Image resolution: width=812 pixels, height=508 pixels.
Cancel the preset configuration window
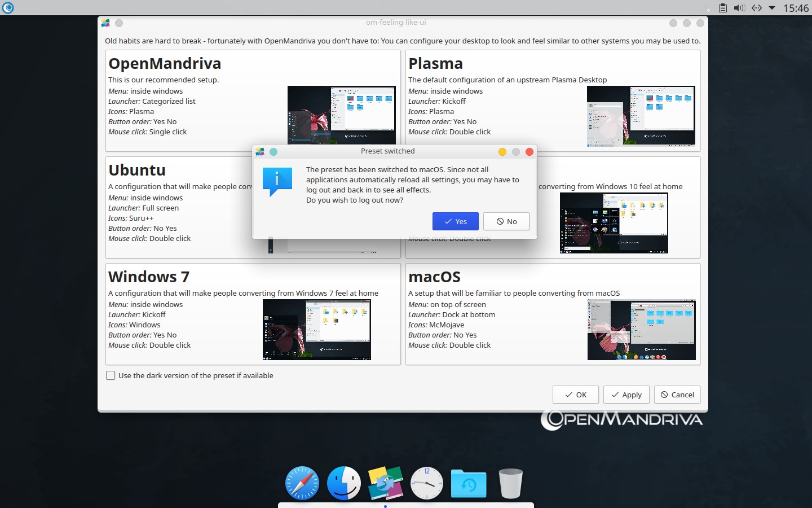pyautogui.click(x=677, y=395)
